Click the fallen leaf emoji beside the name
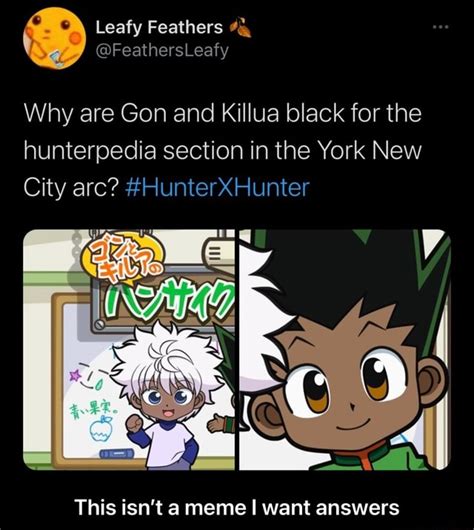 click(240, 28)
